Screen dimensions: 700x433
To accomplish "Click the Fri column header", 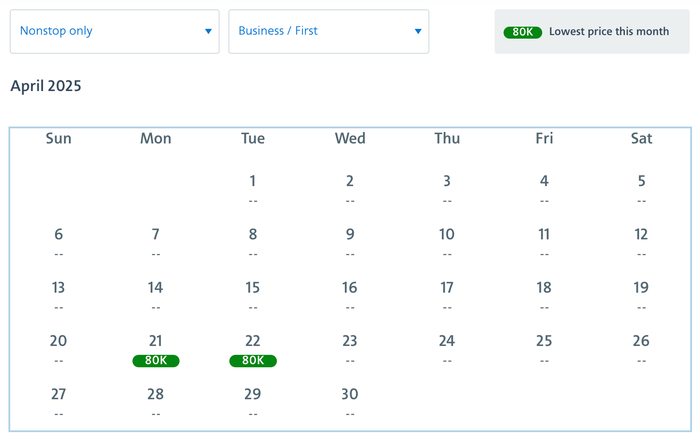I will (544, 138).
